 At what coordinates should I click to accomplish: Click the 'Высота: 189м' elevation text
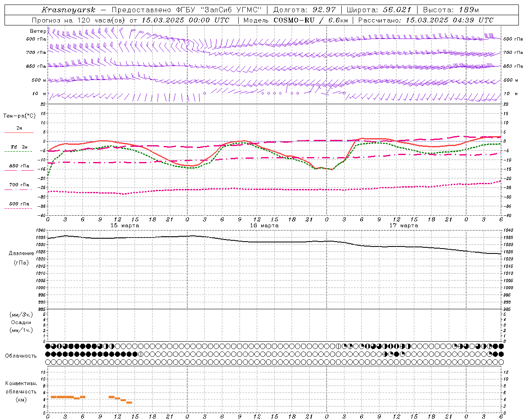pyautogui.click(x=451, y=10)
